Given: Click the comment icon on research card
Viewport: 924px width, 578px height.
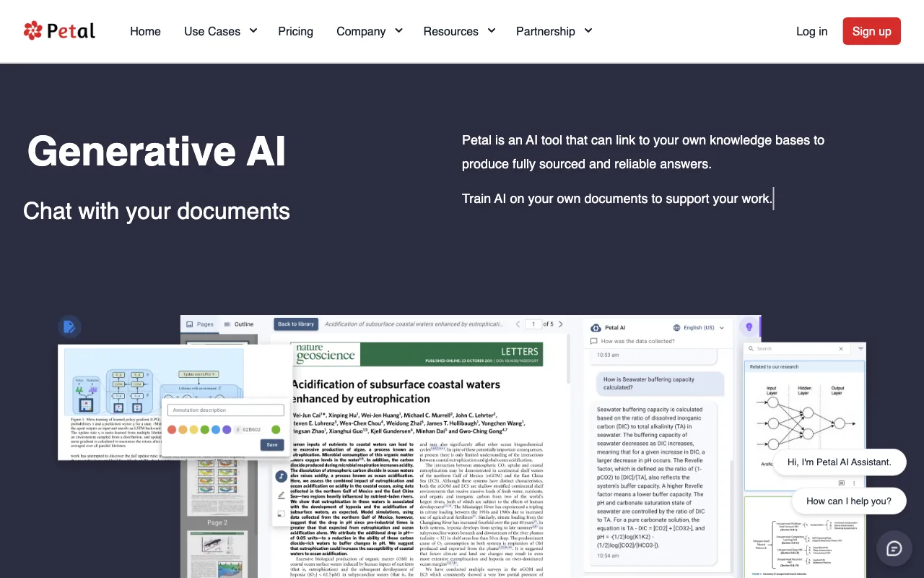Looking at the screenshot, I should (x=841, y=483).
